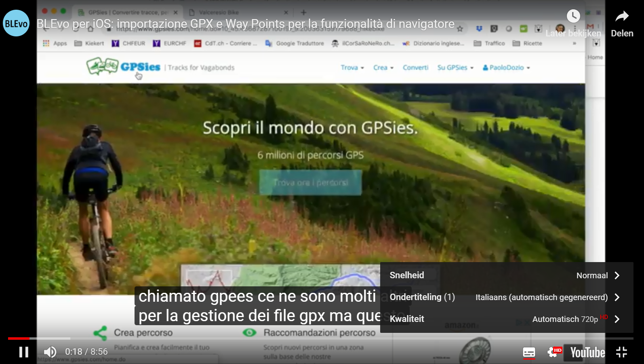Open the Su GPSies dropdown menu
Viewport: 644px width, 364px height.
click(x=455, y=68)
